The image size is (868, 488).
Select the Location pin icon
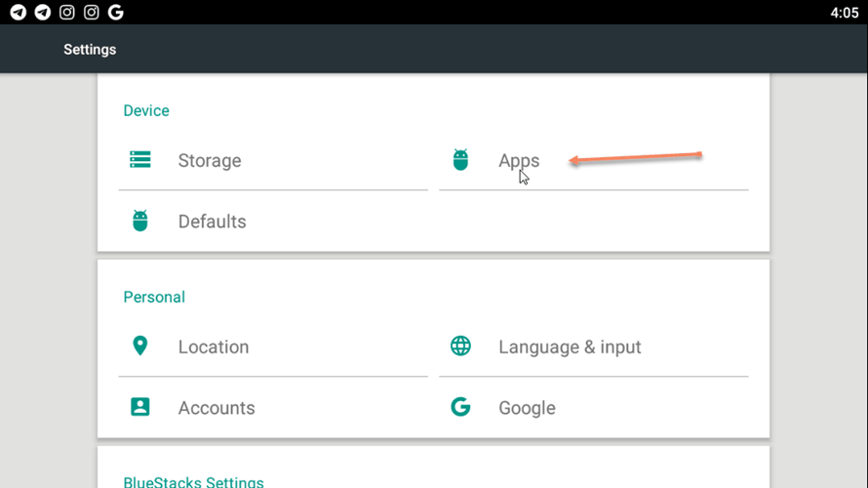(x=140, y=346)
